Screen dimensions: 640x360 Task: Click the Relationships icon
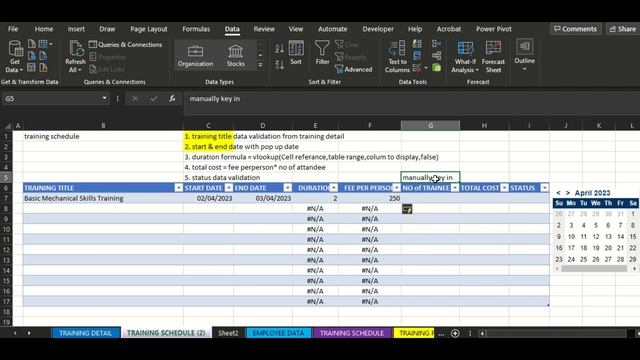[x=436, y=56]
